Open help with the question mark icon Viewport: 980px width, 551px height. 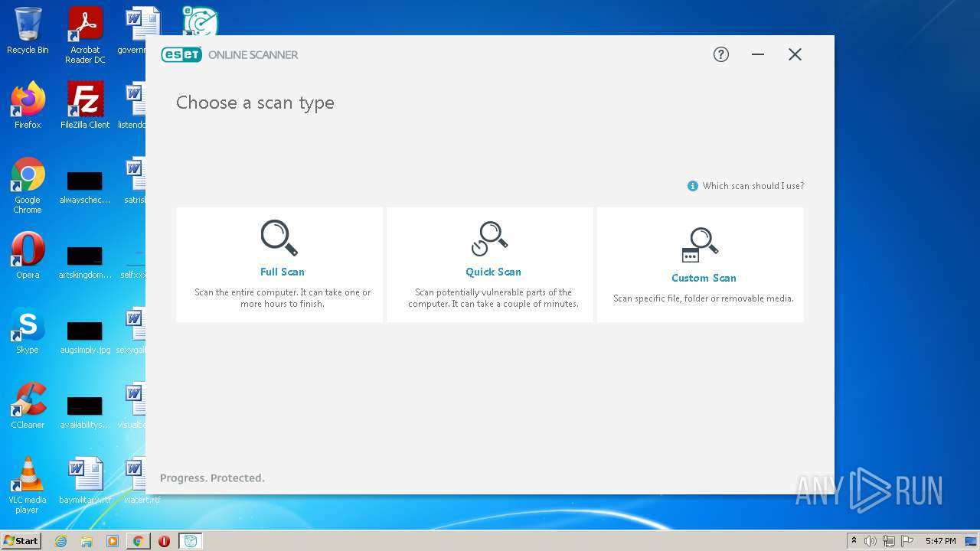[721, 54]
